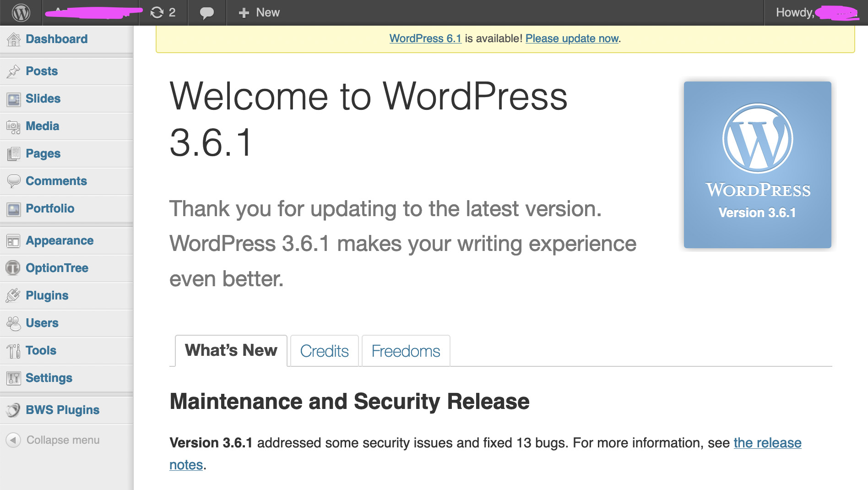Click the Posts pushpin icon
868x490 pixels.
pyautogui.click(x=14, y=71)
